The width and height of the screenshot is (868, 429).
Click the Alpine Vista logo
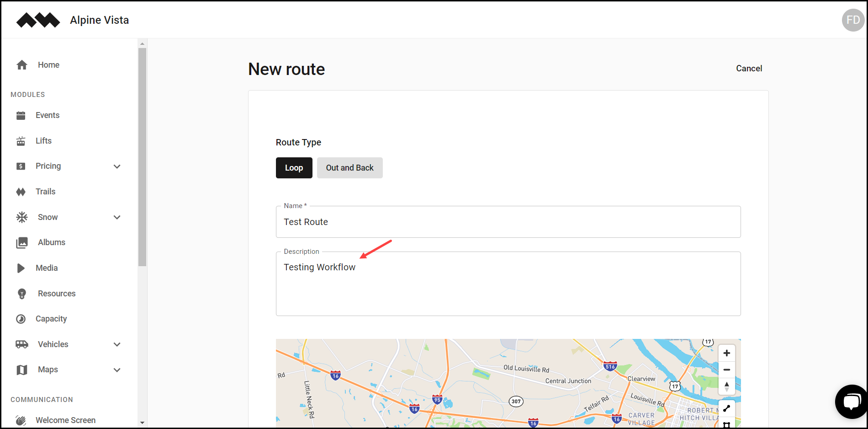coord(38,20)
